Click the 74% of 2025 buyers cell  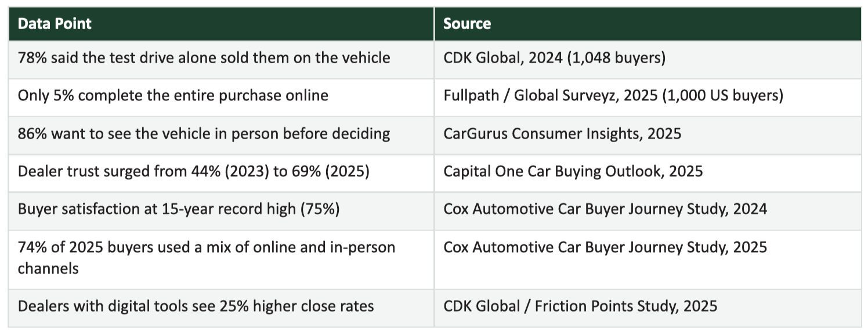[x=221, y=259]
